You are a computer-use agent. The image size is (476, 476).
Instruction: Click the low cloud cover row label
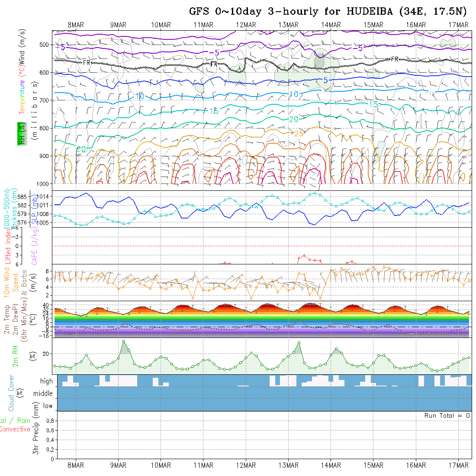point(48,406)
